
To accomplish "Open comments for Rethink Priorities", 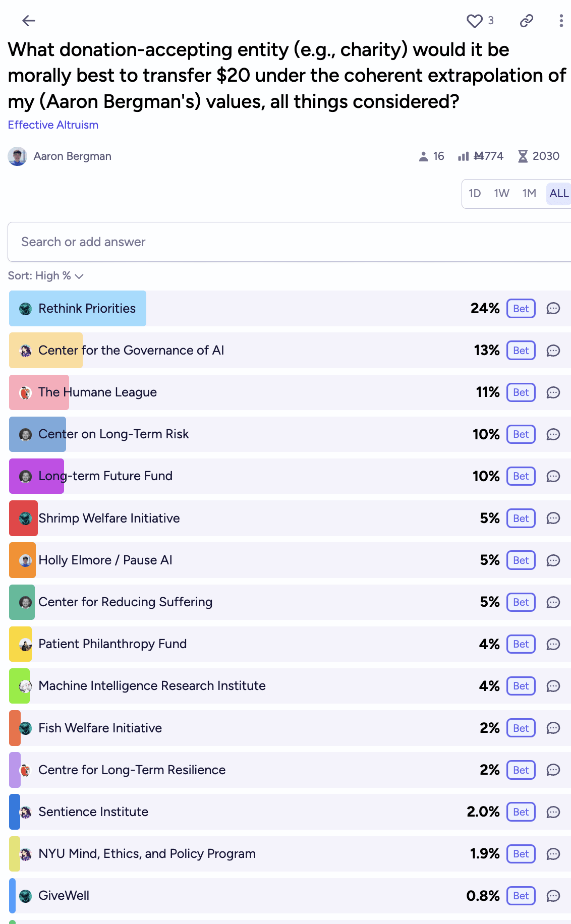I will (553, 309).
